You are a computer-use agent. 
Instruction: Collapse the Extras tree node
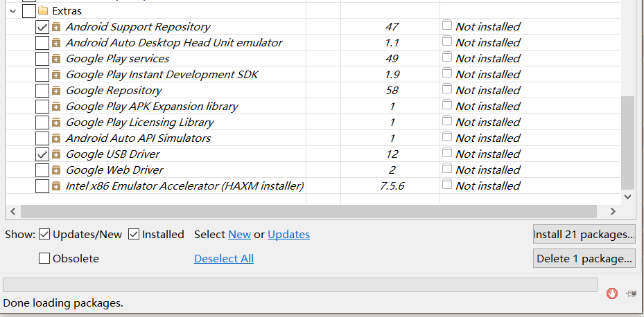12,11
